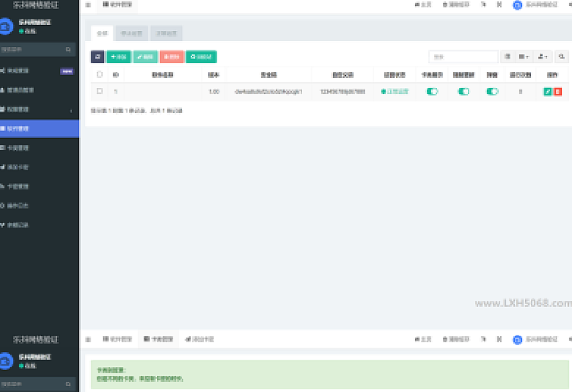Click the magnifier search icon right of the table toolbar
572x392 pixels.
click(562, 57)
